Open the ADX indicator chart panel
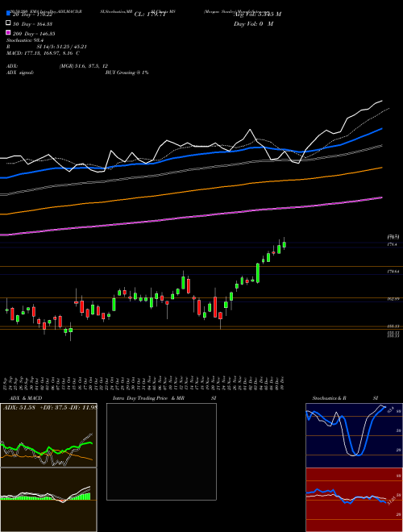 [48, 435]
